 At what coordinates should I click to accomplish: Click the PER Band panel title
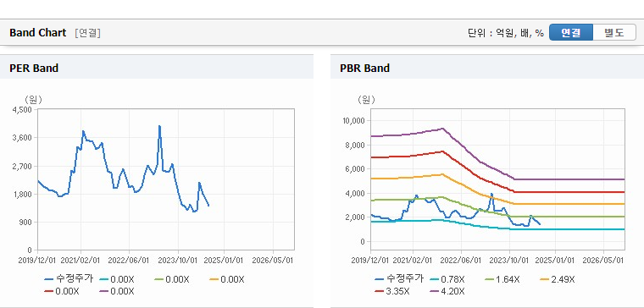34,68
